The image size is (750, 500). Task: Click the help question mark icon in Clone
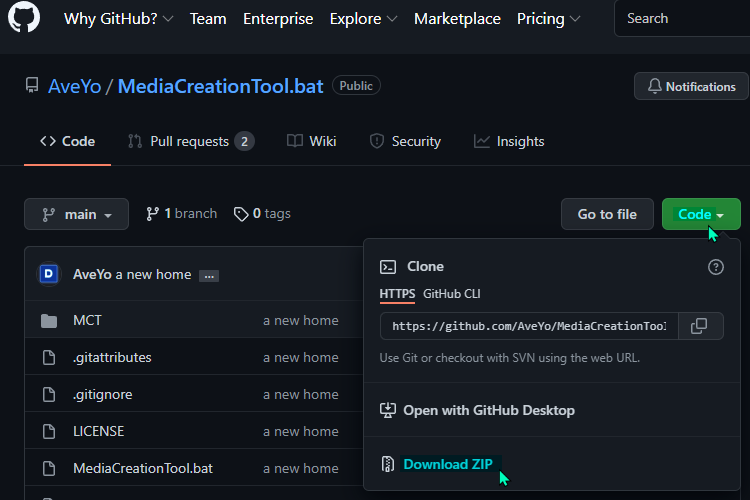pyautogui.click(x=716, y=267)
